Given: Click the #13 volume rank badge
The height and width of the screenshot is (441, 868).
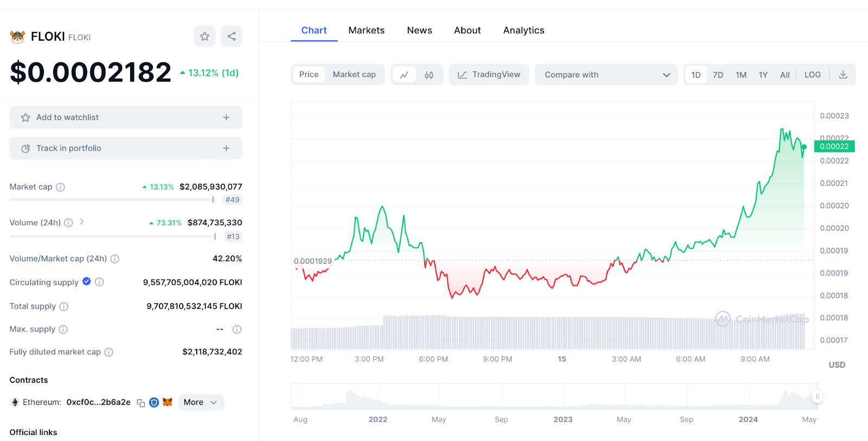Looking at the screenshot, I should [233, 237].
